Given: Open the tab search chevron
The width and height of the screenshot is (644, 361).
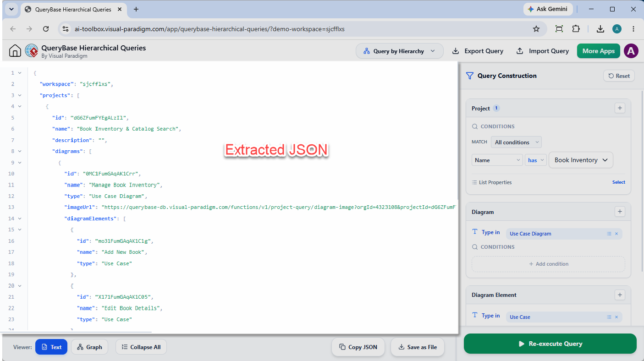Looking at the screenshot, I should click(x=11, y=9).
